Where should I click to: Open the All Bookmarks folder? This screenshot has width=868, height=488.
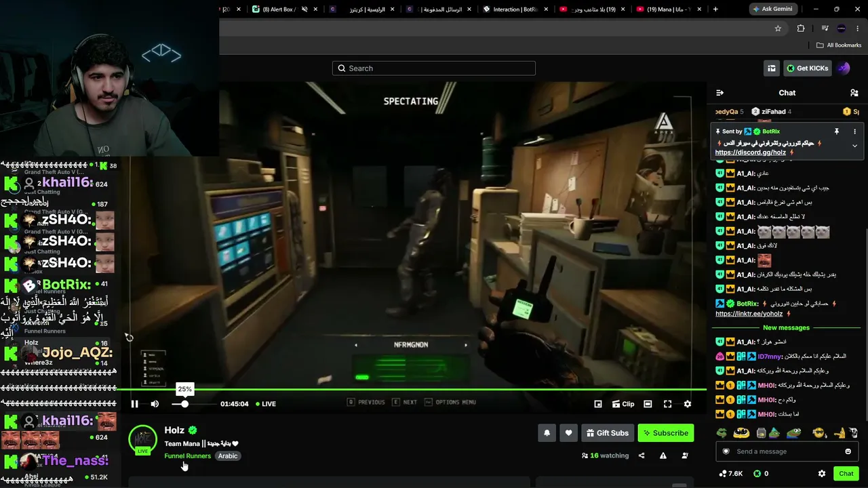click(x=839, y=45)
